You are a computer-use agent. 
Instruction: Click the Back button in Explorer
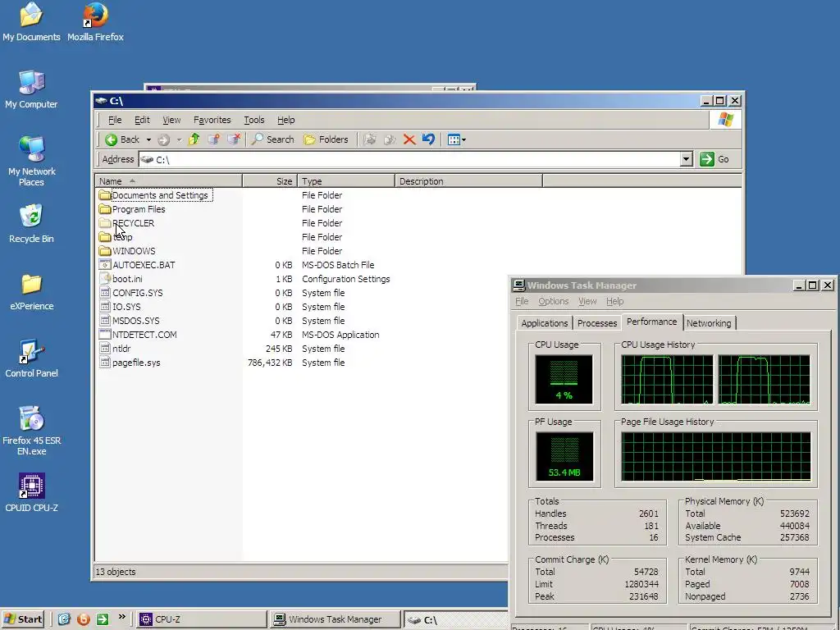click(x=122, y=139)
